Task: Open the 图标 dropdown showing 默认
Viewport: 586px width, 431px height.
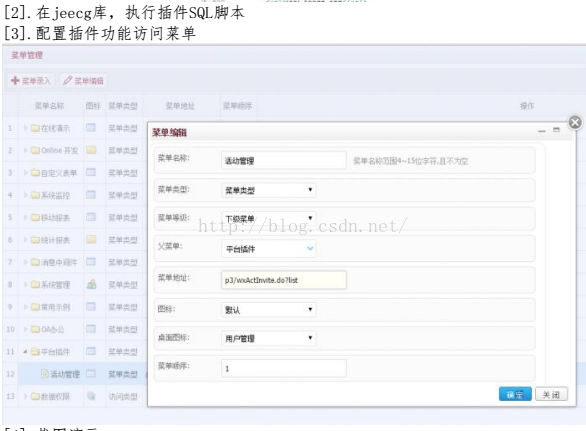Action: tap(269, 310)
